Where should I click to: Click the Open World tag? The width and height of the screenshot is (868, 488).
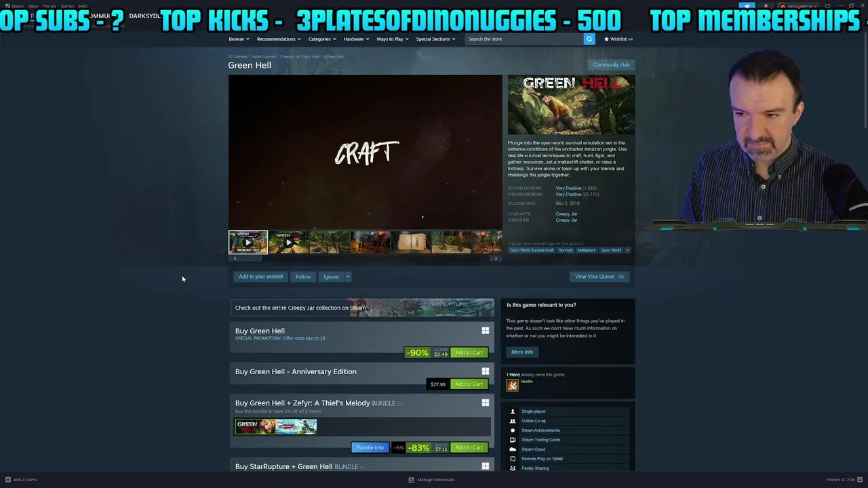point(611,250)
